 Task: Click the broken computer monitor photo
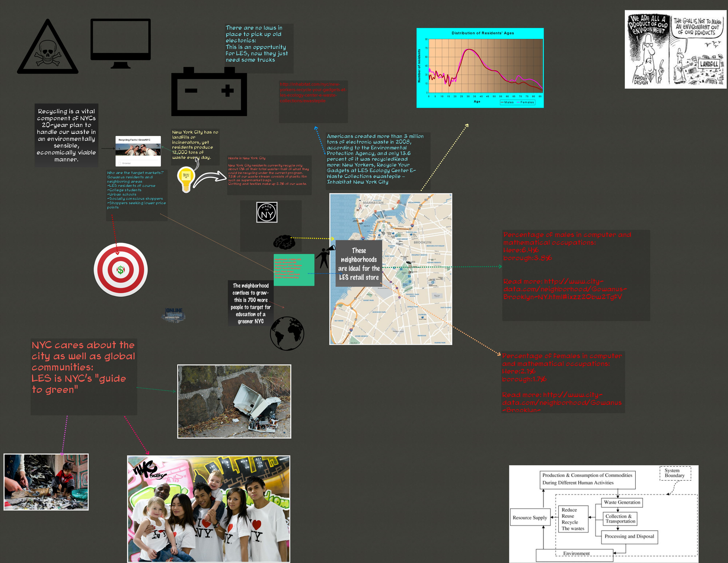234,401
